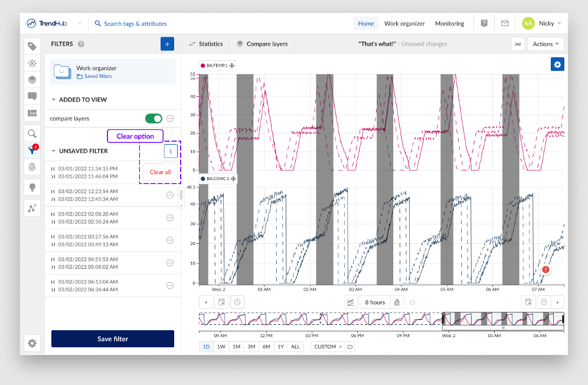Click the BA:TEMP.1 pink color swatch

point(202,66)
